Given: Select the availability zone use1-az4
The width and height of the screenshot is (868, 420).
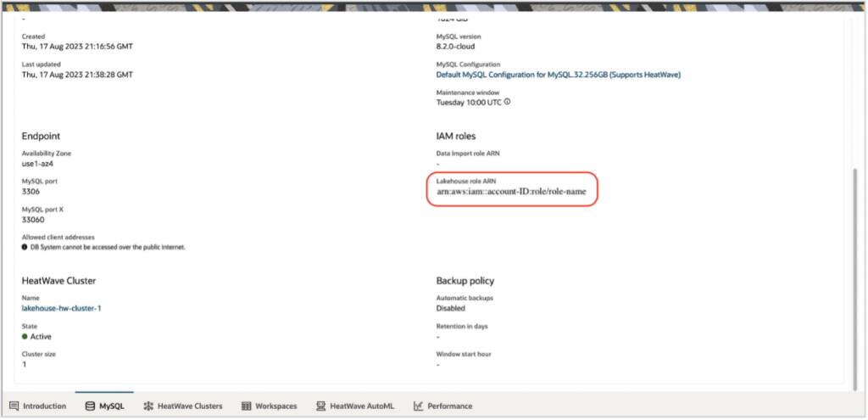Looking at the screenshot, I should click(x=37, y=164).
